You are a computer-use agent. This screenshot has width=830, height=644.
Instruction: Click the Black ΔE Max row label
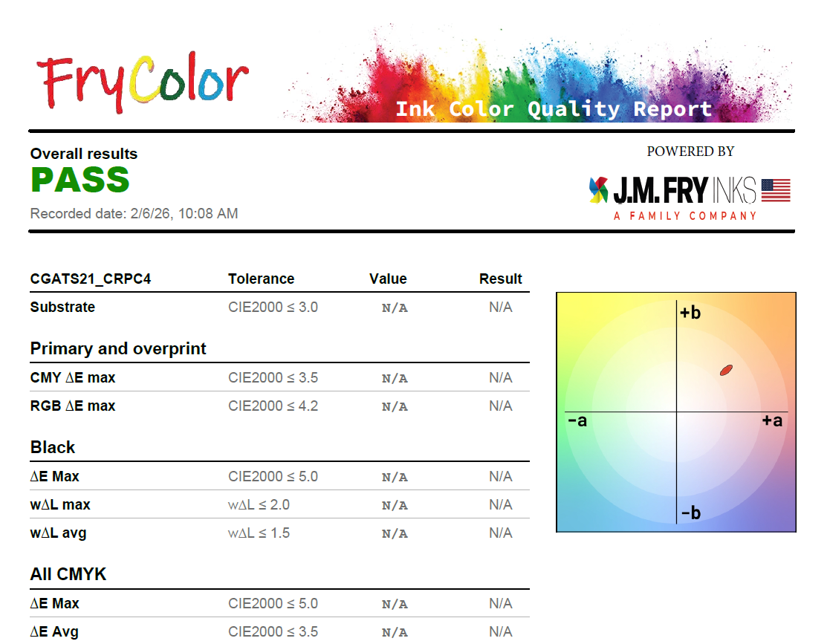pos(54,476)
